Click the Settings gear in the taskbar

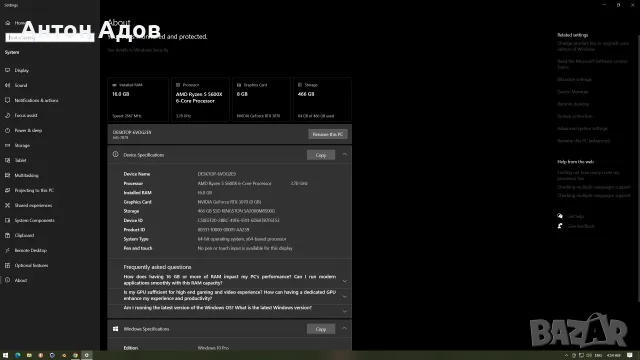[87, 356]
